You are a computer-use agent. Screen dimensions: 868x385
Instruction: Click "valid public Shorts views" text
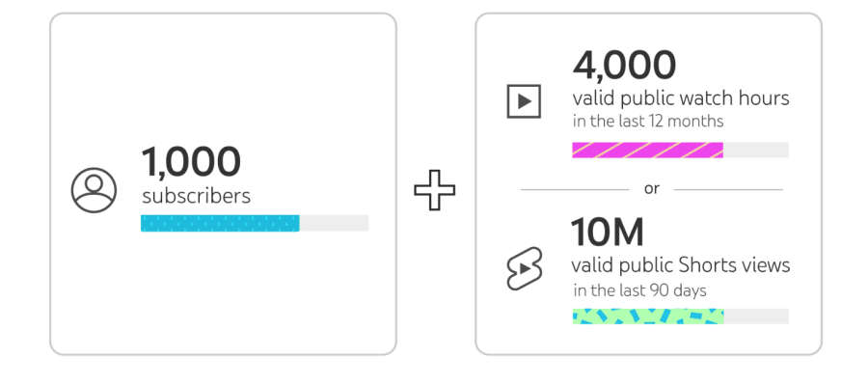tap(681, 265)
